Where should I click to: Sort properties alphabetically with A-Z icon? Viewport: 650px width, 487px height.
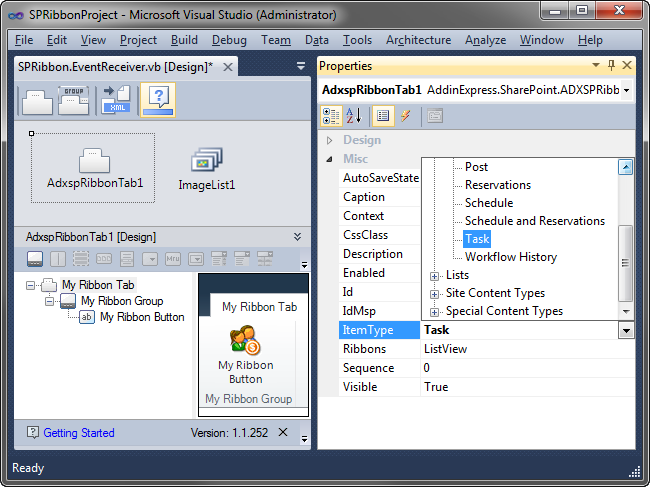tap(354, 116)
